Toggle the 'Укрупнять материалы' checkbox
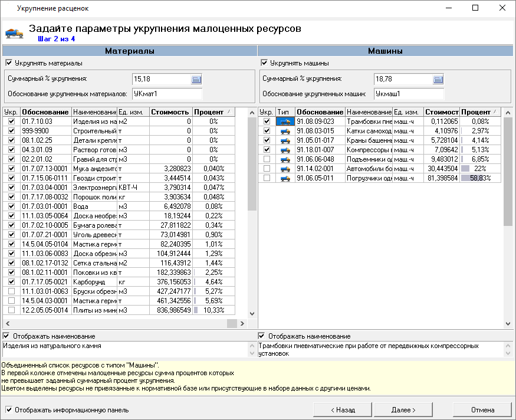The width and height of the screenshot is (516, 420). 9,63
